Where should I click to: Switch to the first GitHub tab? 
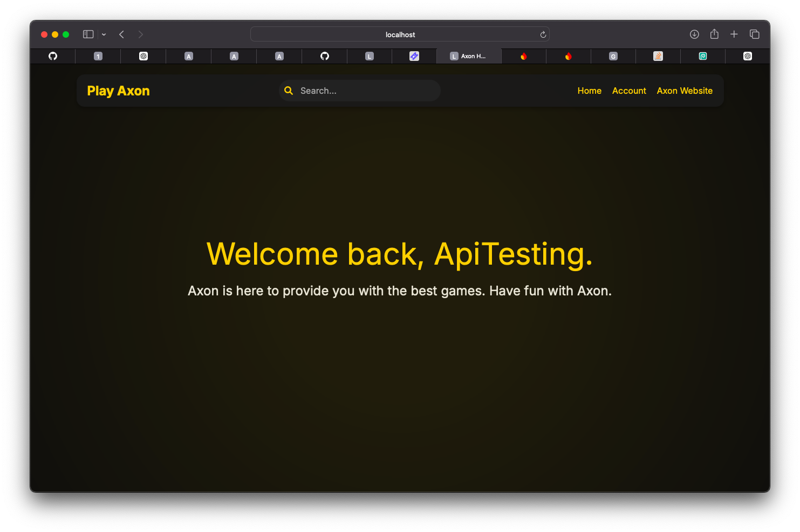[53, 56]
